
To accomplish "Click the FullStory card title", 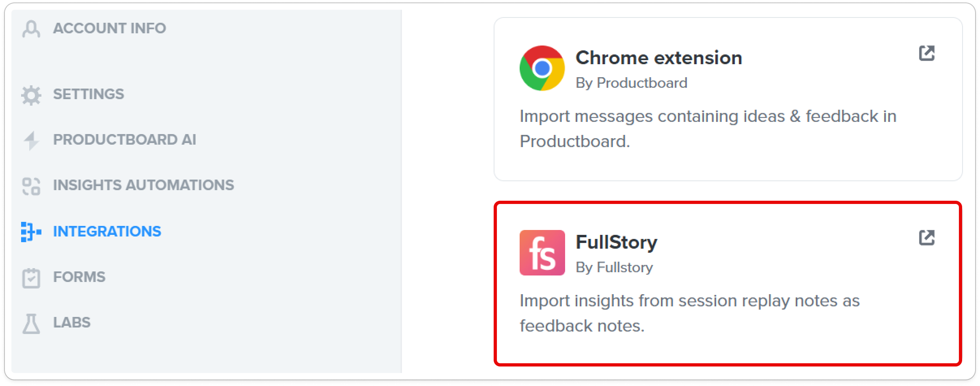I will [x=617, y=243].
